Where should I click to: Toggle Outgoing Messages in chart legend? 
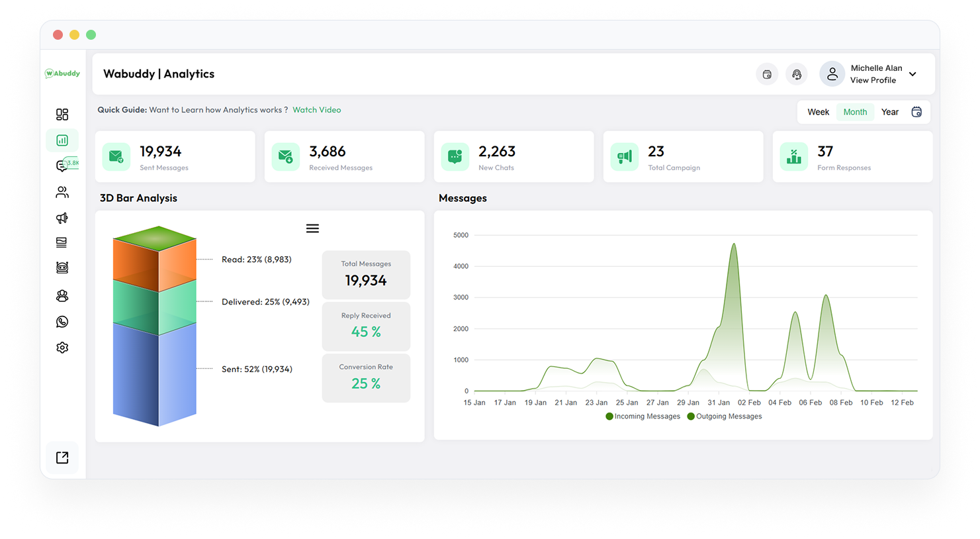725,416
